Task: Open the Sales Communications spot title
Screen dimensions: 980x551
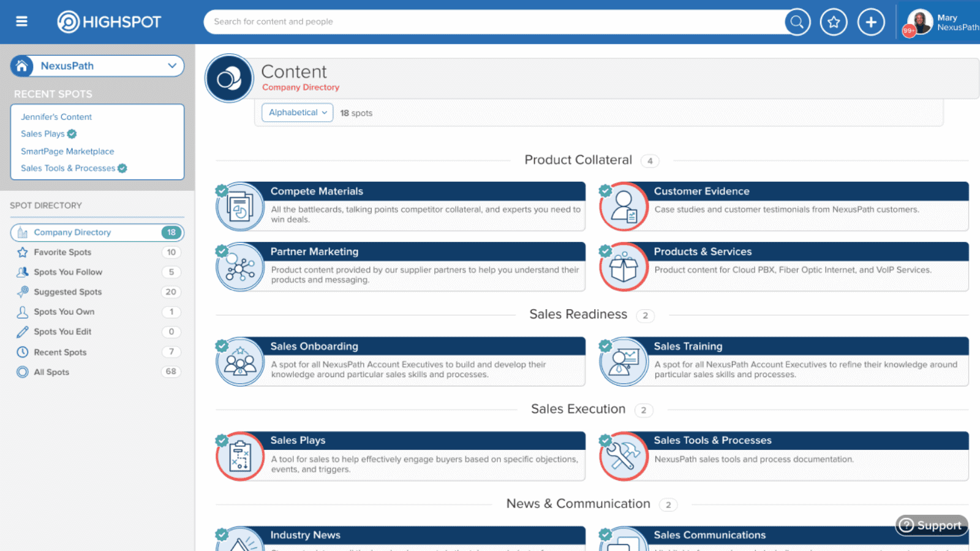Action: point(710,535)
